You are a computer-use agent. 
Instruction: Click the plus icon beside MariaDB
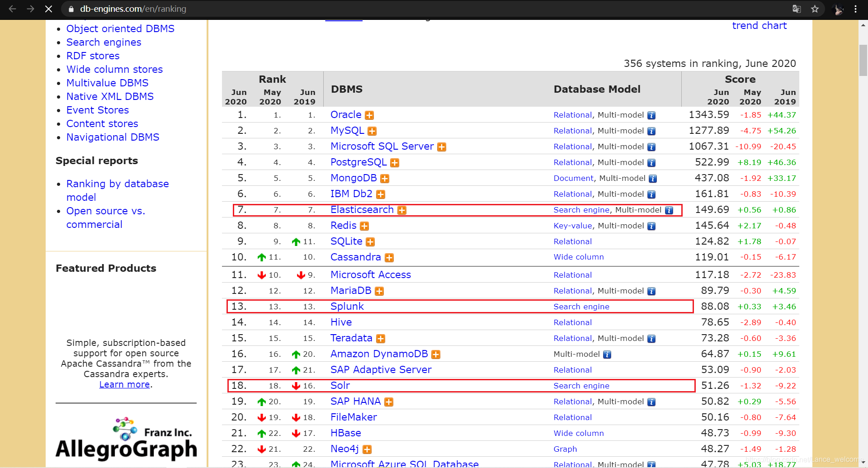pos(379,291)
